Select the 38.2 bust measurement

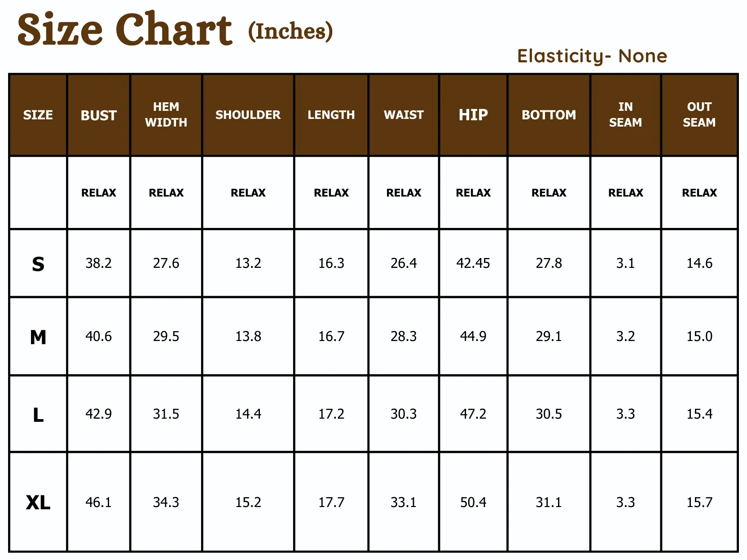(99, 263)
